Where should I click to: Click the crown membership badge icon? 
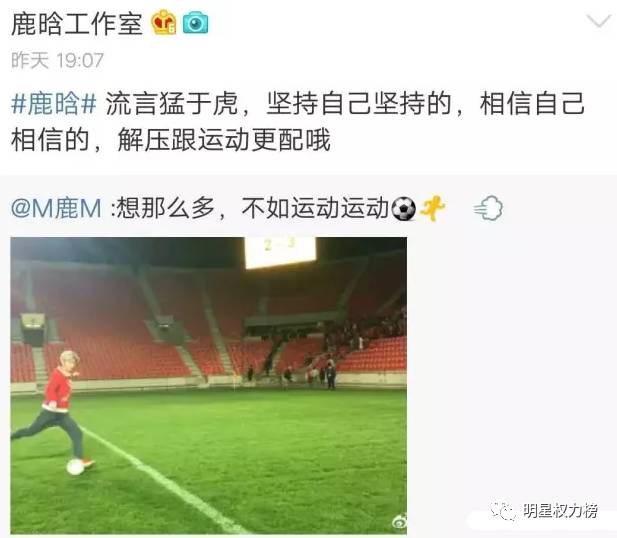[x=164, y=22]
